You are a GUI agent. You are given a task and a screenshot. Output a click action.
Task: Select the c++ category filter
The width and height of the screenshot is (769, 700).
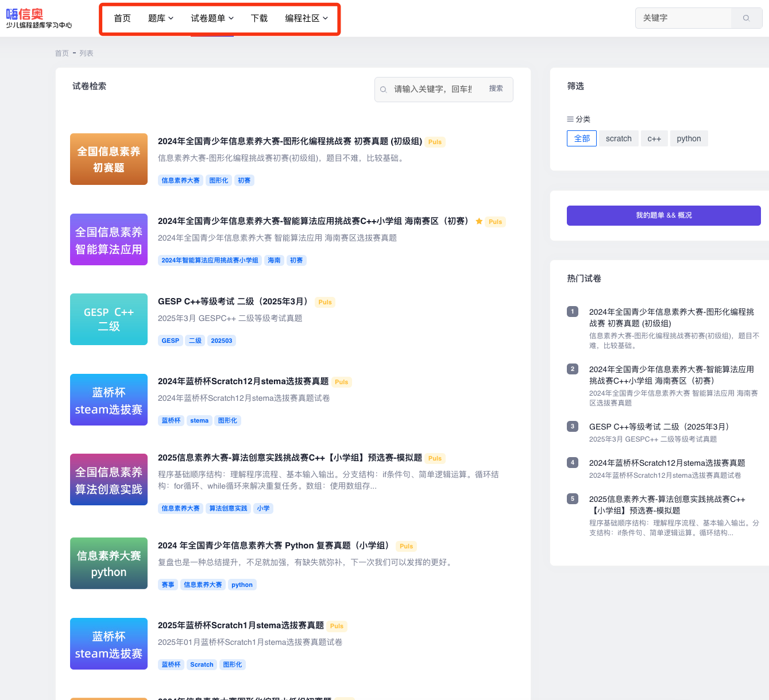[654, 138]
